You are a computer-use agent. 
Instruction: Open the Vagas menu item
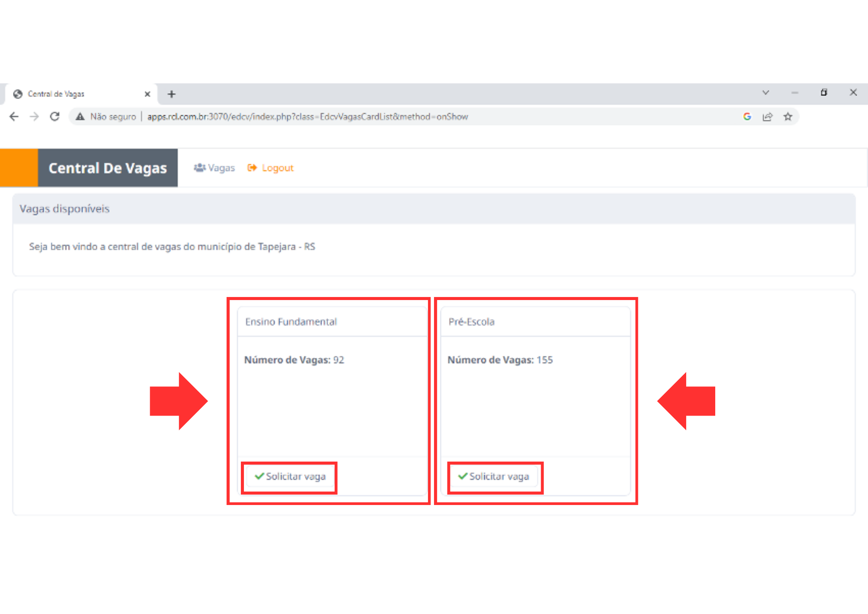click(214, 168)
